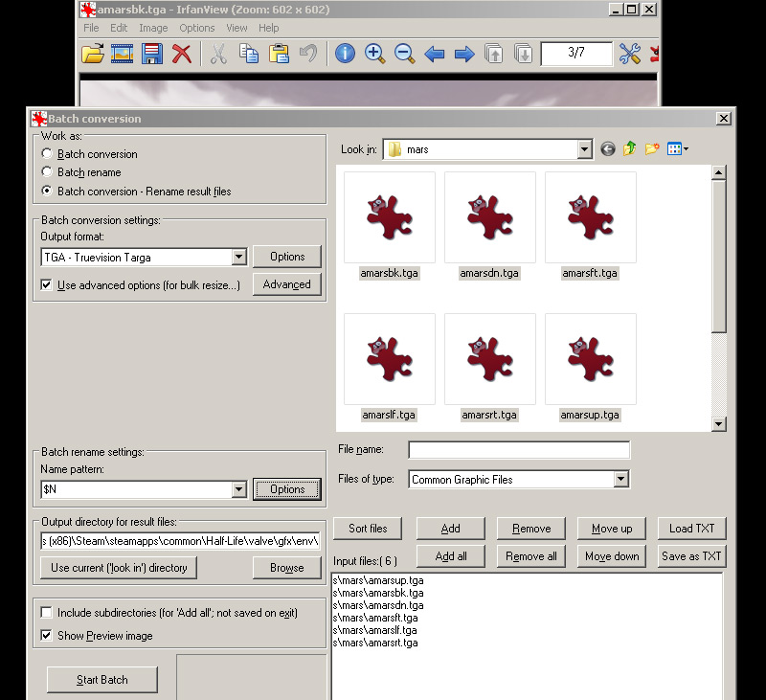
Task: Create new folder icon in browser
Action: click(x=652, y=148)
